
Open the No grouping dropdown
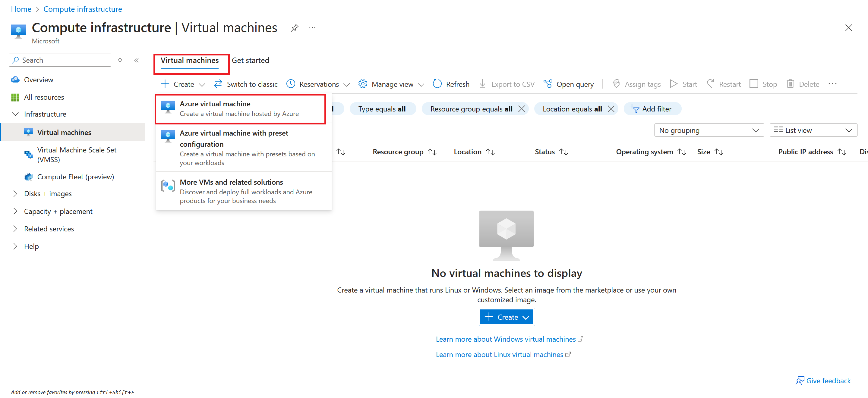coord(709,130)
